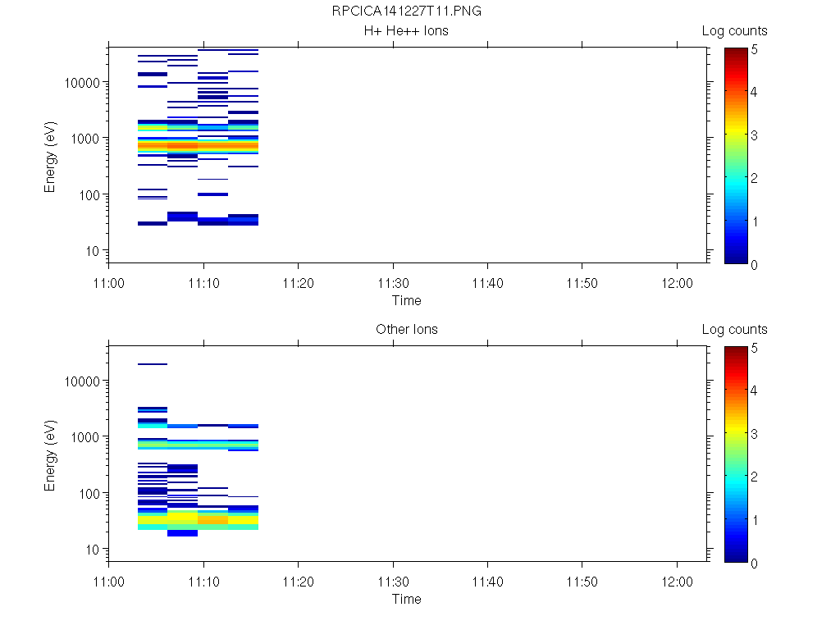Click value 3 on H+ He++ color bar scale
840x630 pixels.
pyautogui.click(x=755, y=135)
